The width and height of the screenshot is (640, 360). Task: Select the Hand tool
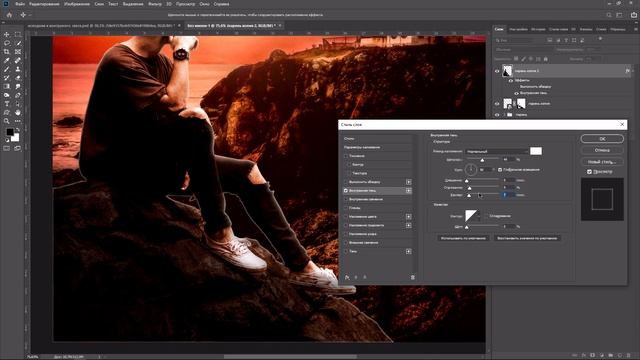tap(18, 112)
